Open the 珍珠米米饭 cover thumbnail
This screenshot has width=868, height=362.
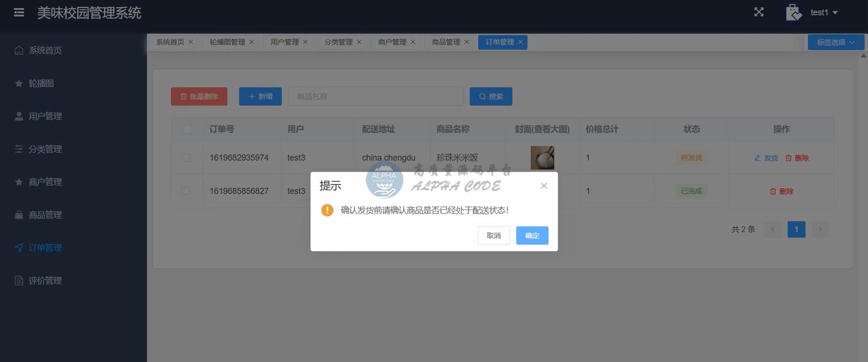[542, 158]
